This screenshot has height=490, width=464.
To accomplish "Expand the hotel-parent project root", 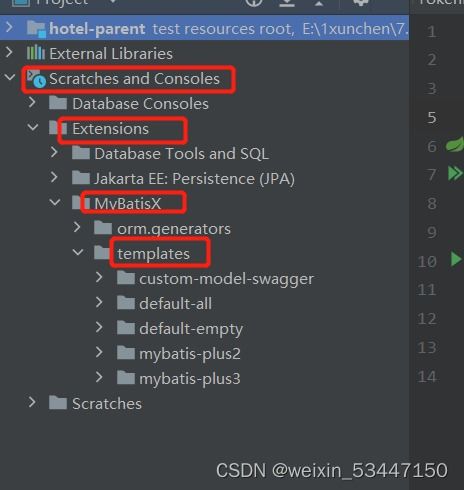I will coord(9,27).
